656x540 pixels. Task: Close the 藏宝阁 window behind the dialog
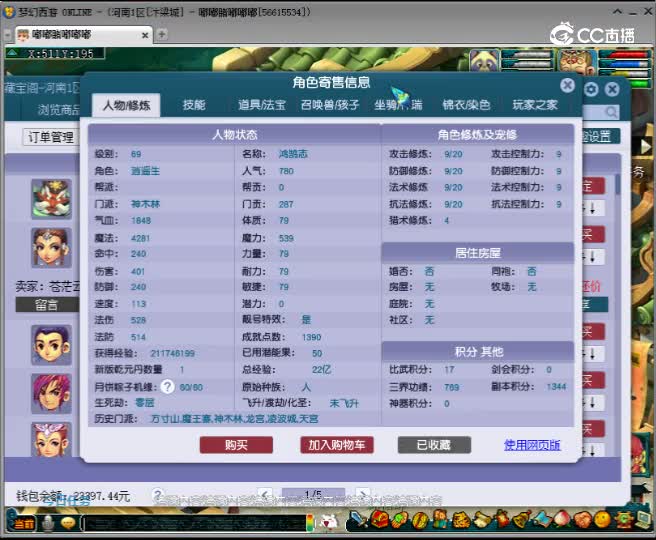coord(612,89)
